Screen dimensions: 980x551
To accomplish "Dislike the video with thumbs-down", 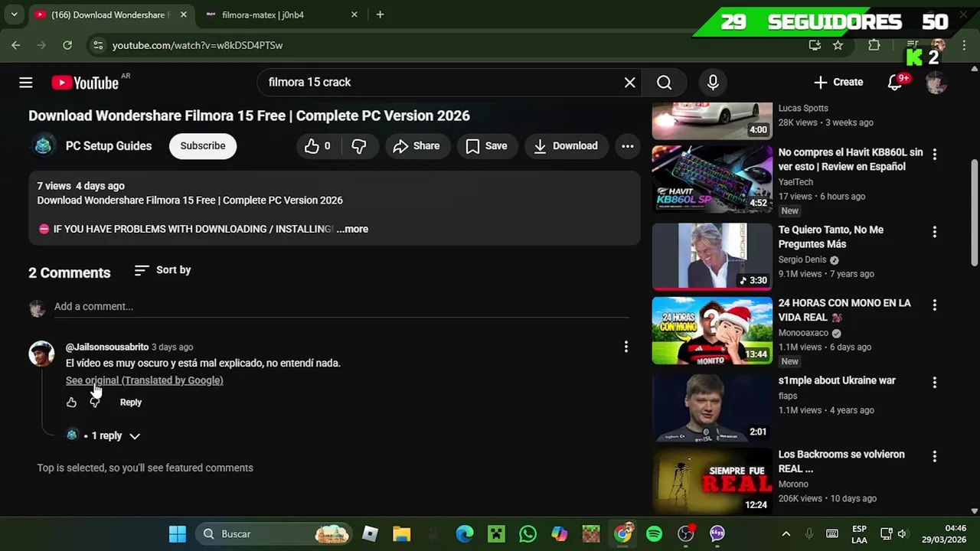I will [x=358, y=146].
